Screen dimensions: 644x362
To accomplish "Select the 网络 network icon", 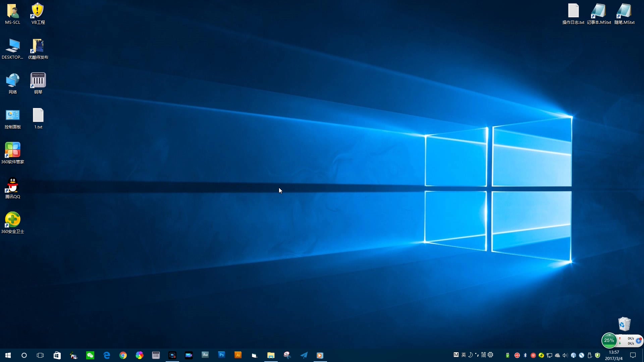I will point(12,84).
